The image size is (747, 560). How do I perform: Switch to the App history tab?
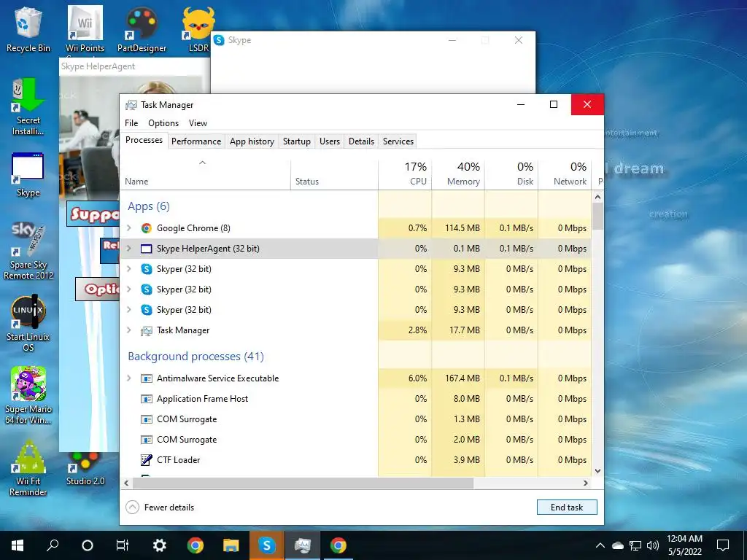pyautogui.click(x=252, y=141)
